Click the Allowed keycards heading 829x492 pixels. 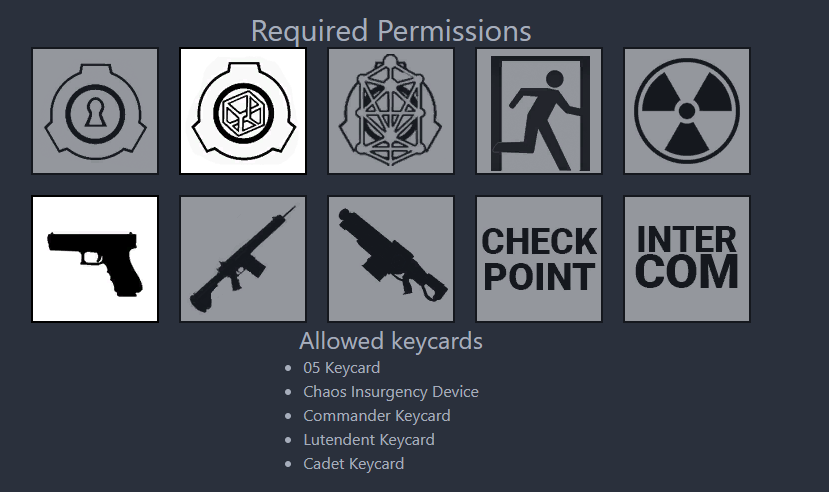pos(390,341)
